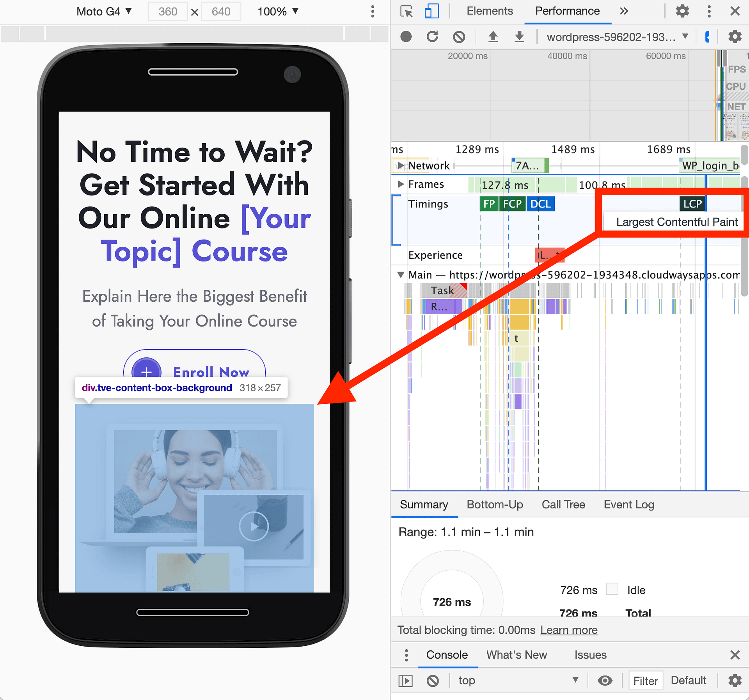This screenshot has width=749, height=700.
Task: Save the profile using the download icon
Action: point(519,36)
